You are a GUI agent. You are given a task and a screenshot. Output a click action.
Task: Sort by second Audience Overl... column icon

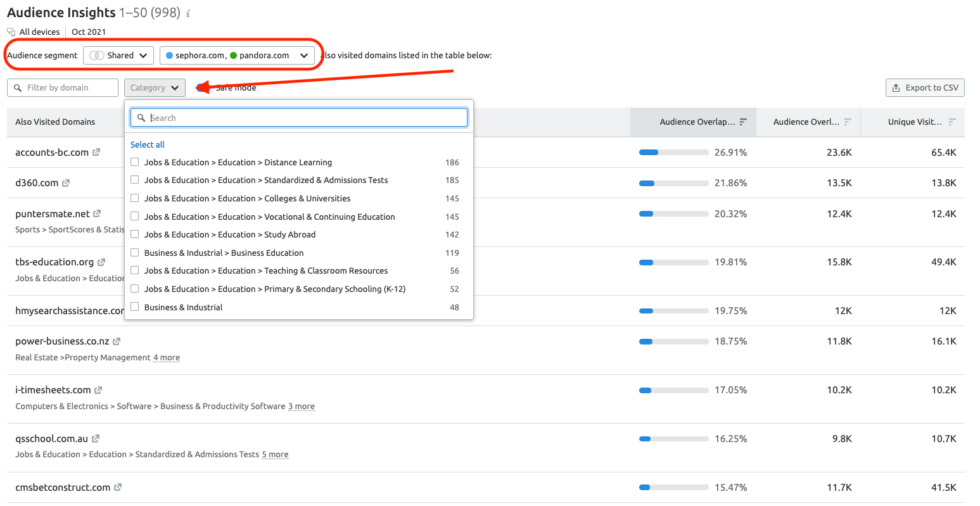[x=848, y=122]
